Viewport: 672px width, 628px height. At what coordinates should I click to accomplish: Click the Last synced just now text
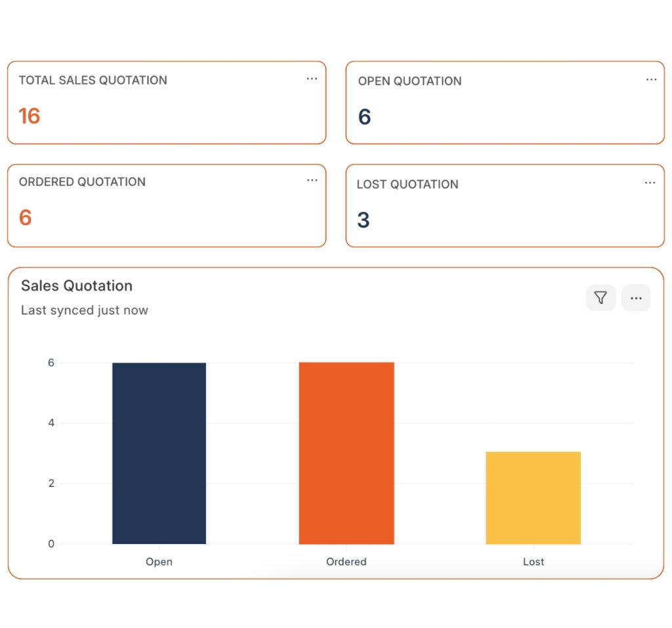[85, 310]
